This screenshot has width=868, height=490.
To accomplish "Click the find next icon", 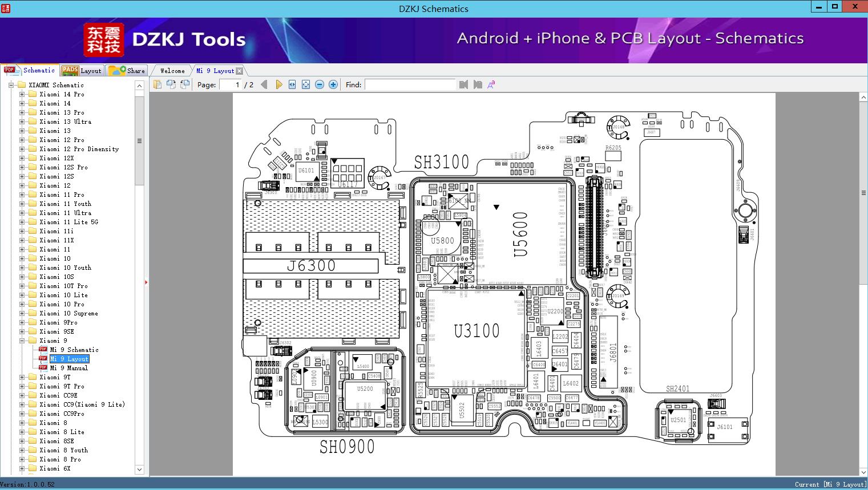I will pos(478,84).
